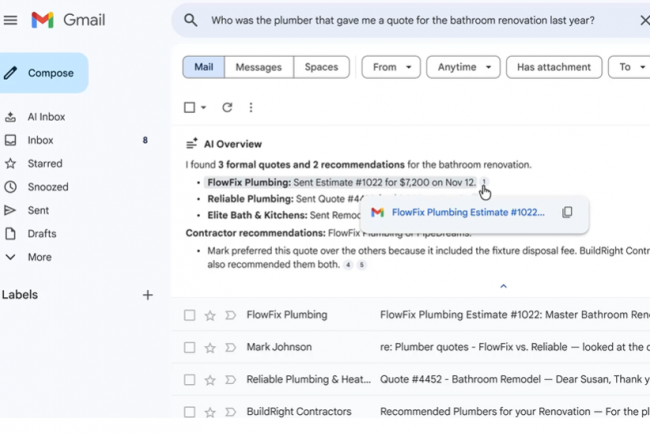Star the FlowFix Plumbing email
This screenshot has width=650, height=433.
[x=210, y=315]
